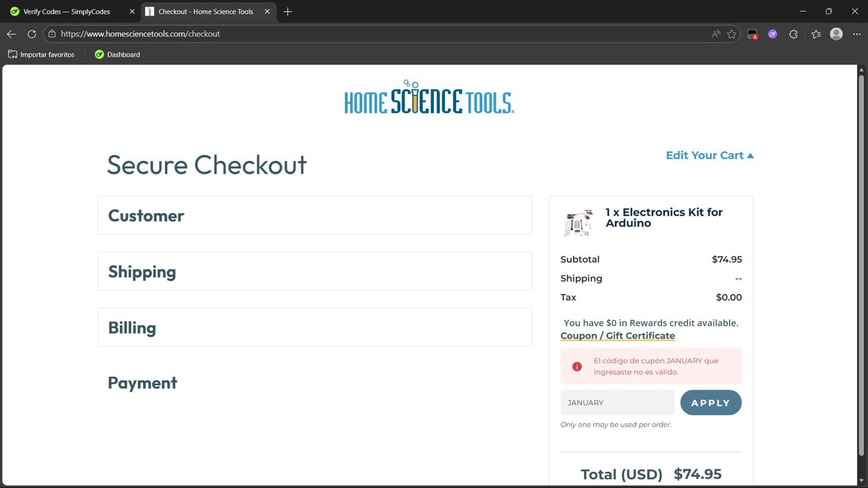Open Importar favoritos bookmark
Viewport: 868px width, 488px height.
click(41, 54)
